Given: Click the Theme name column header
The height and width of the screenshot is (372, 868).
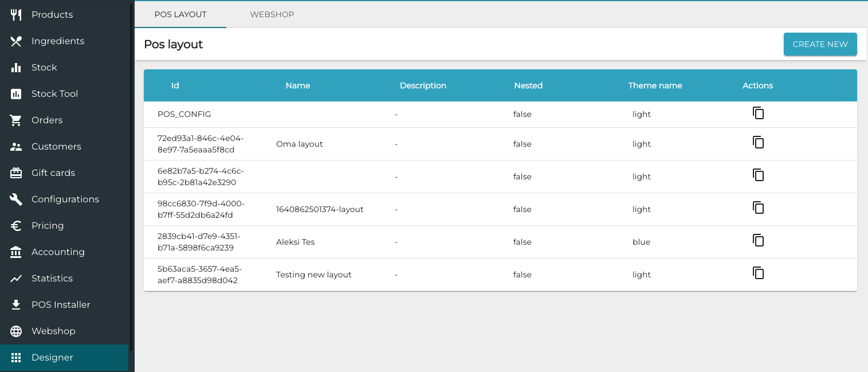Looking at the screenshot, I should pos(655,85).
